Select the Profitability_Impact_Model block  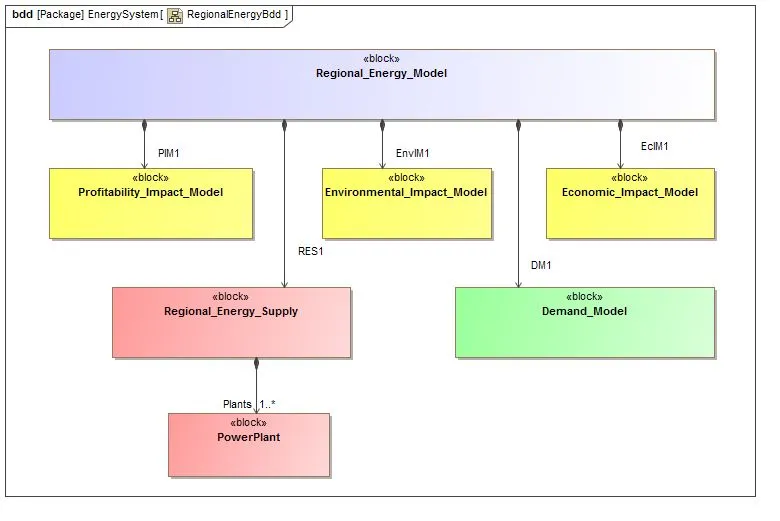pos(151,204)
